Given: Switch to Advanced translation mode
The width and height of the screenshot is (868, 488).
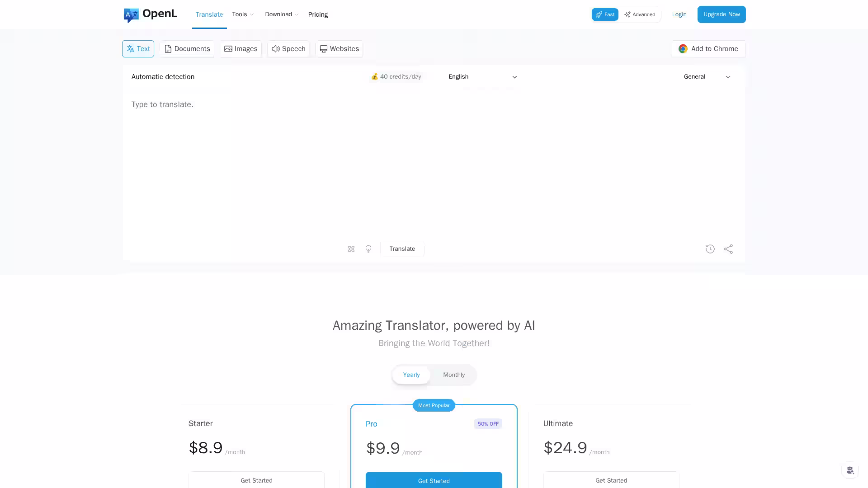Looking at the screenshot, I should click(640, 14).
